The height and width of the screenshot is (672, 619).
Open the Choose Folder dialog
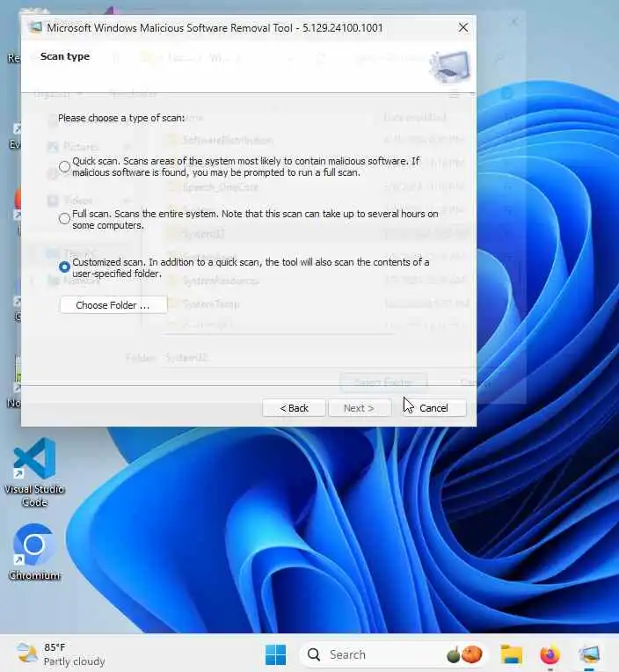[x=113, y=305]
